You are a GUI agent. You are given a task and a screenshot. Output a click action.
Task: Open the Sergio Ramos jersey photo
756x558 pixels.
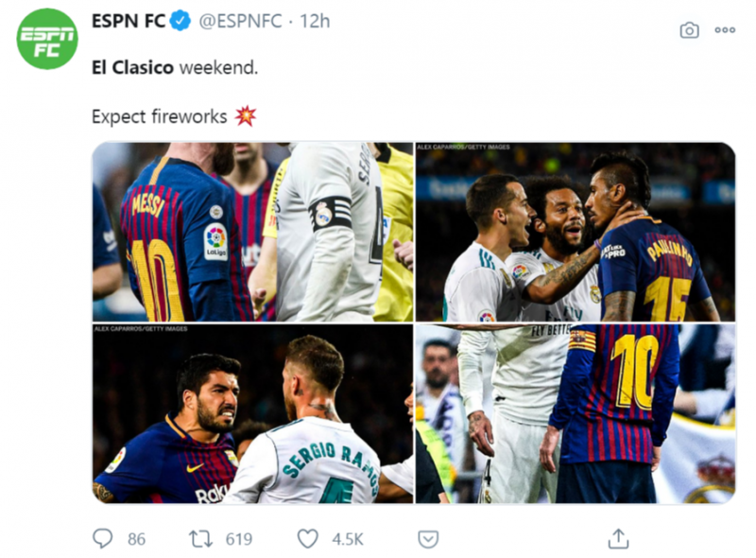tap(252, 413)
